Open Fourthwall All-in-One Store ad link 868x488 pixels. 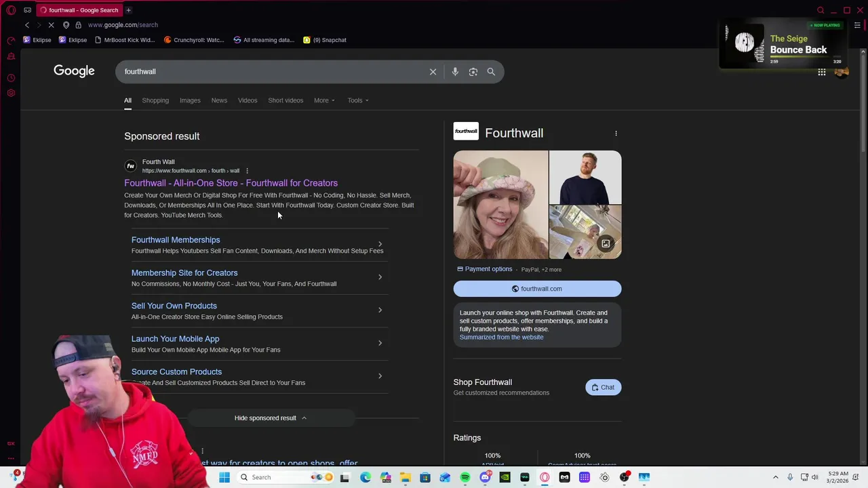pos(231,183)
